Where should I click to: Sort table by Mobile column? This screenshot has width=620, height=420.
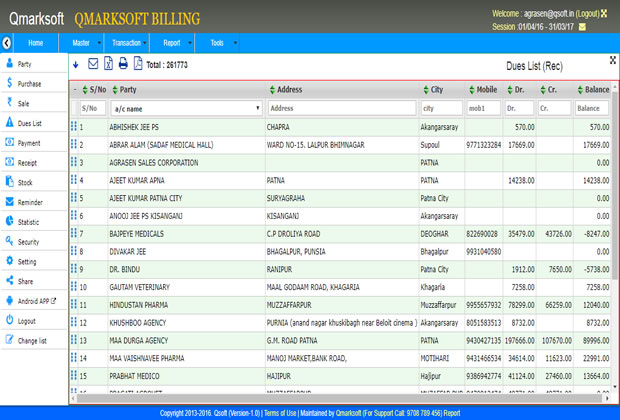click(472, 90)
